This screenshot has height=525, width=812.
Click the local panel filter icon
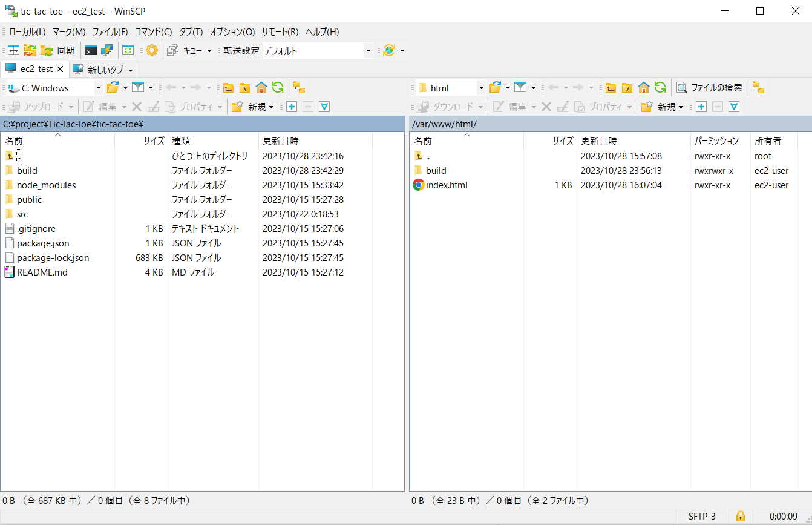tap(138, 88)
